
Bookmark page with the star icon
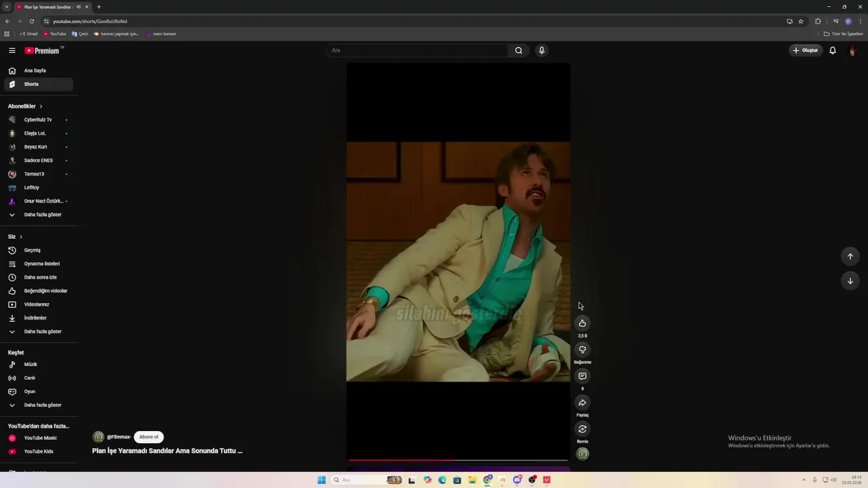(x=801, y=21)
